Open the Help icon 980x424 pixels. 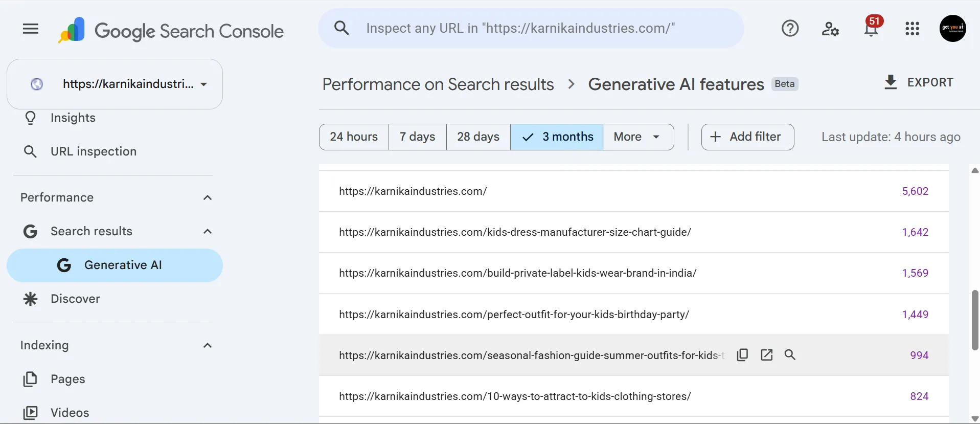click(x=790, y=29)
